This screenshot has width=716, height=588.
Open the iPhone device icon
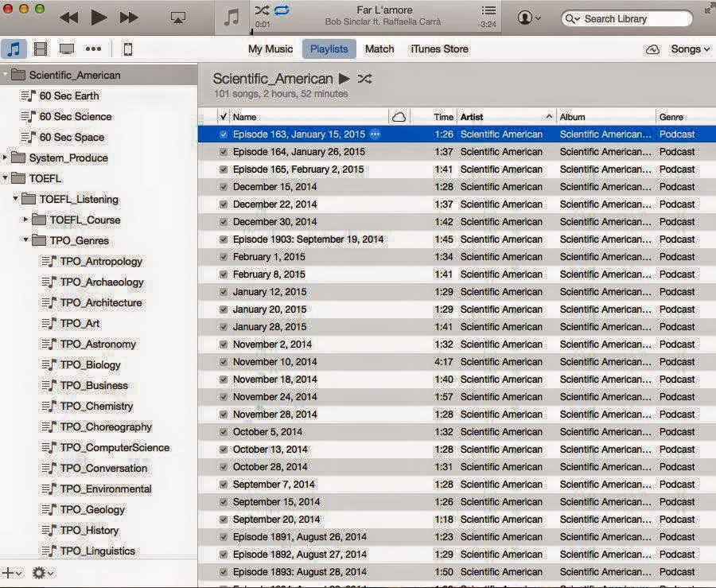click(128, 49)
